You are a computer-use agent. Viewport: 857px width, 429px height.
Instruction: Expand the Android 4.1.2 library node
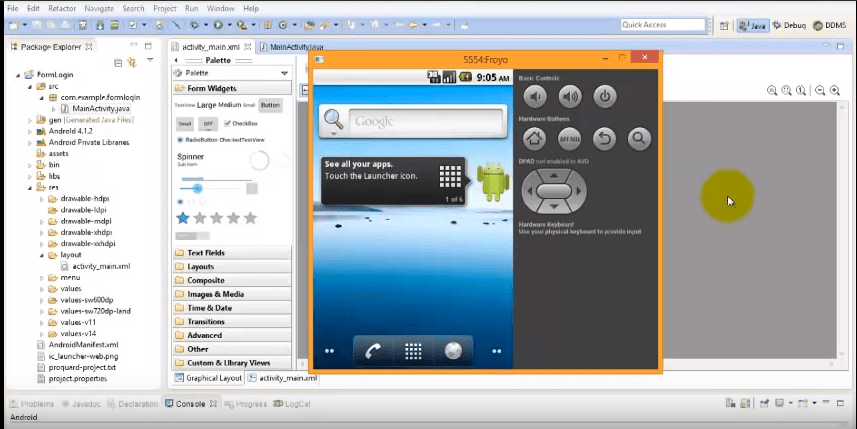[30, 132]
